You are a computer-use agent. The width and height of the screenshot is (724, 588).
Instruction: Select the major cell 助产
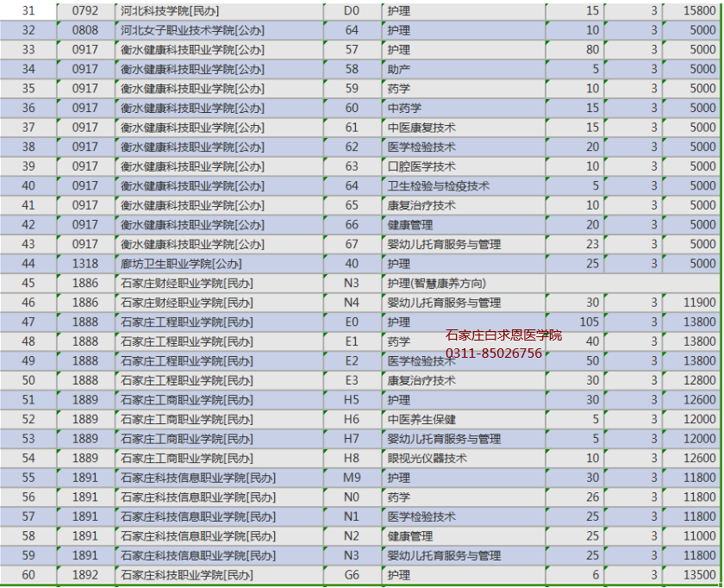coord(464,69)
